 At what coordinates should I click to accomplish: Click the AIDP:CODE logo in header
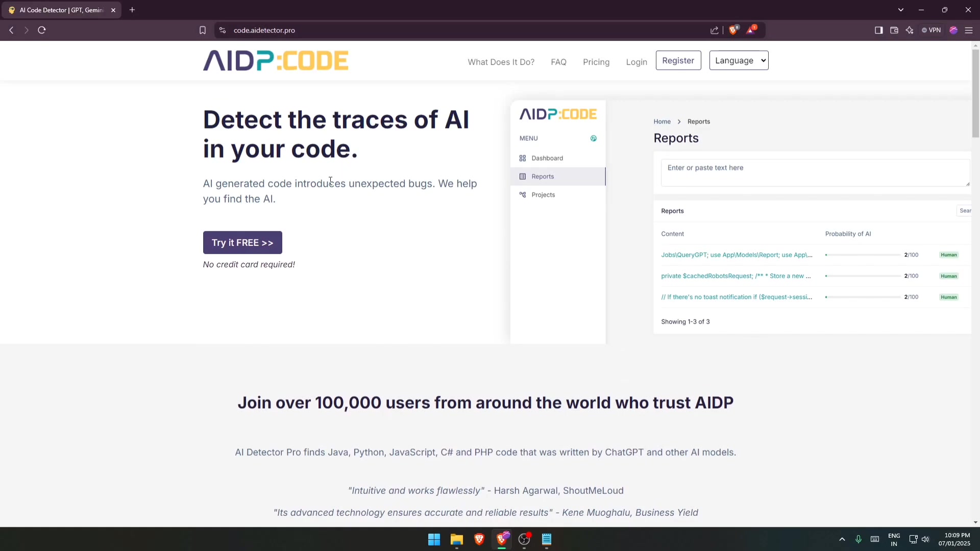pyautogui.click(x=276, y=61)
